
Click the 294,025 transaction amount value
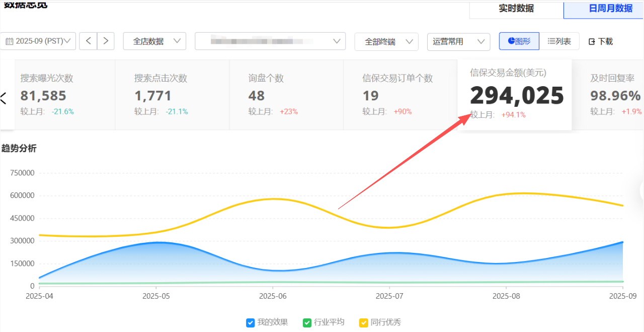[517, 96]
